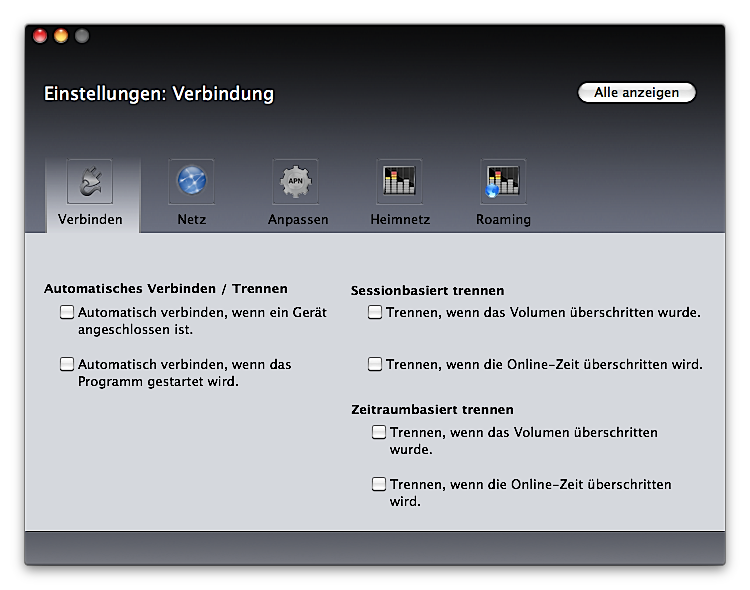Enable auto-connect when device is attached

coord(67,312)
